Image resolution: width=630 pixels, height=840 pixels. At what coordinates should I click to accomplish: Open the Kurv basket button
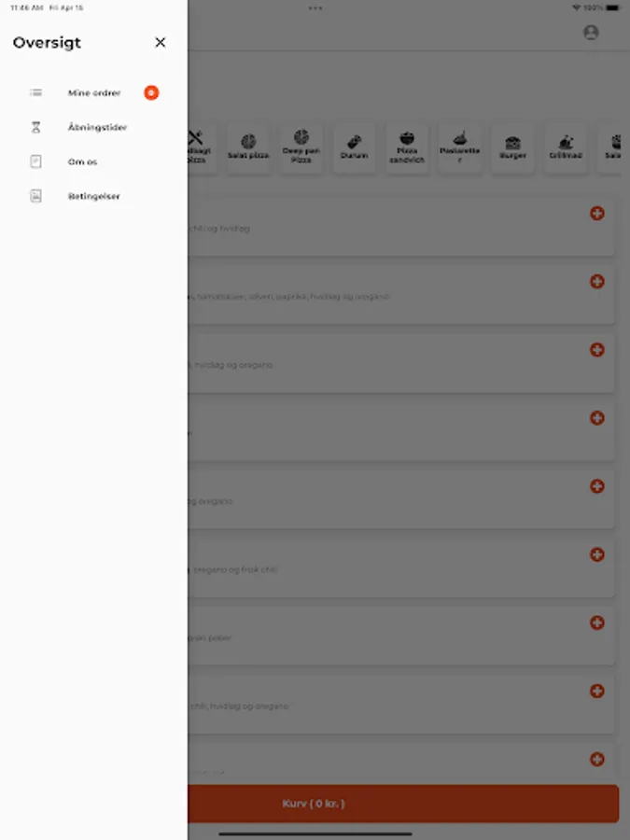click(403, 804)
